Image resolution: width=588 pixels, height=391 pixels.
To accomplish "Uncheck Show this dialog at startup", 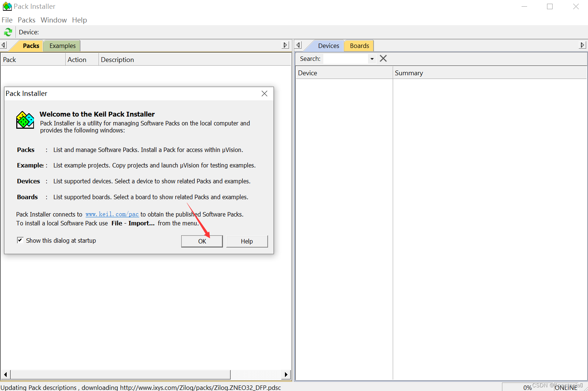I will point(20,240).
